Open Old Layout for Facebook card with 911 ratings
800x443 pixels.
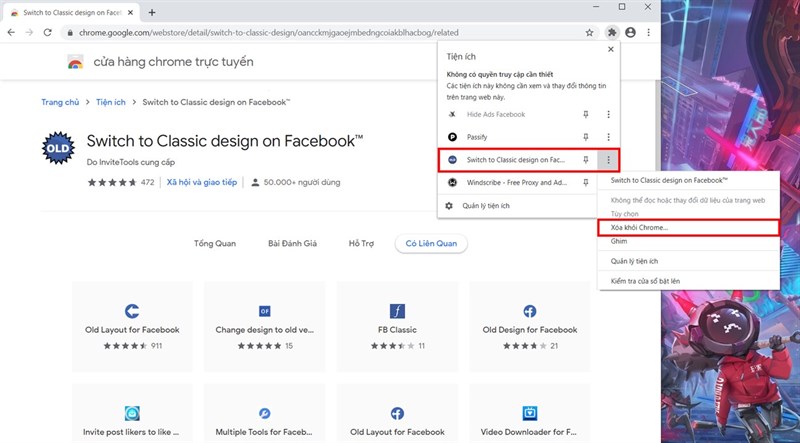[132, 327]
